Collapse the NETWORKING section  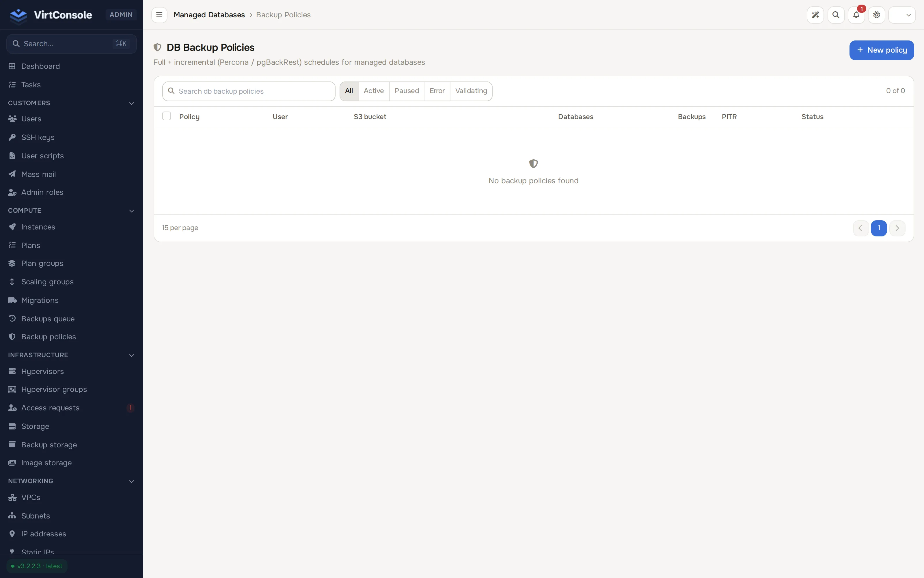click(x=71, y=481)
